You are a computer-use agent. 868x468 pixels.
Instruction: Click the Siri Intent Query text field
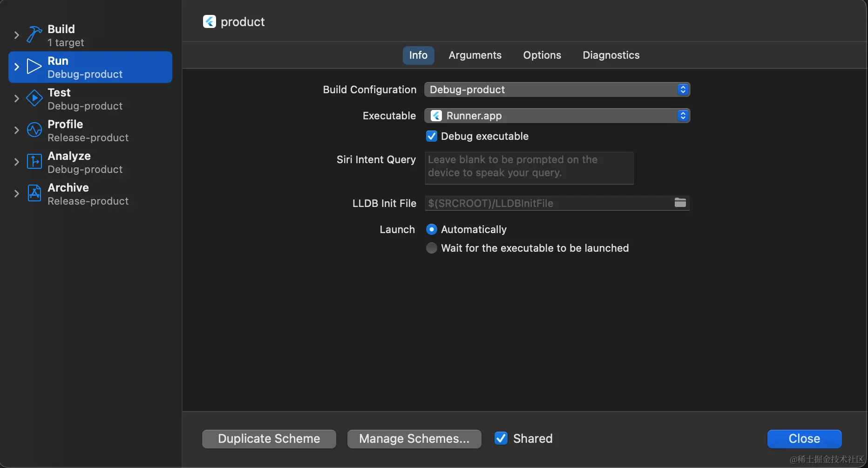[x=529, y=167]
